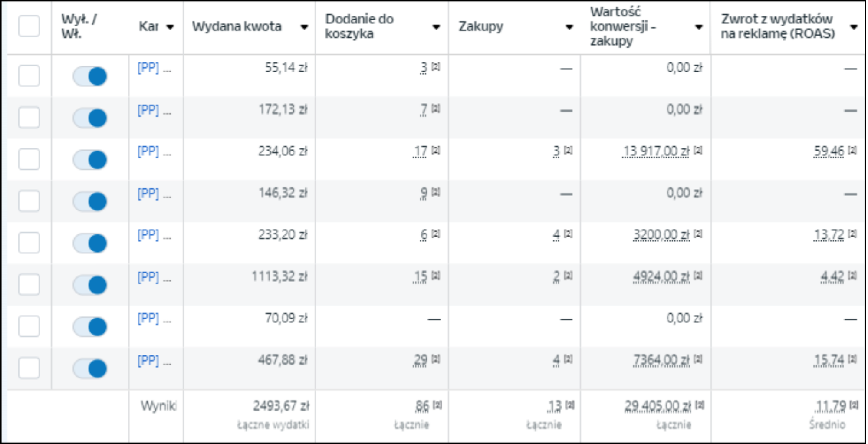Click info icon next to average ROAS 11,79

854,405
